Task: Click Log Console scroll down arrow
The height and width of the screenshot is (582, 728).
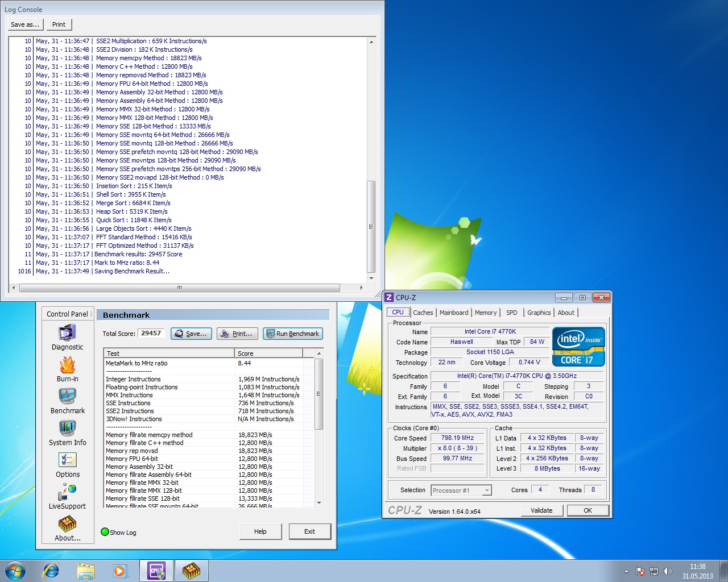Action: (x=371, y=278)
